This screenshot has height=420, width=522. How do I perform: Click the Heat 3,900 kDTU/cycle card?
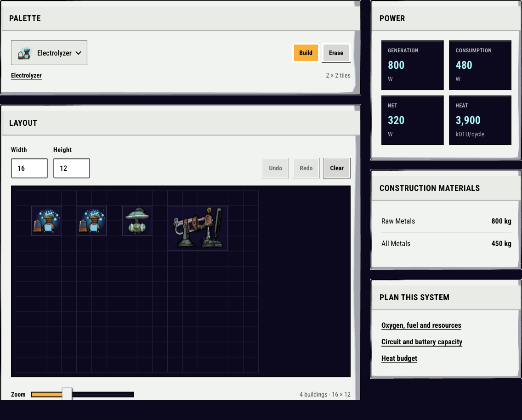pyautogui.click(x=480, y=120)
